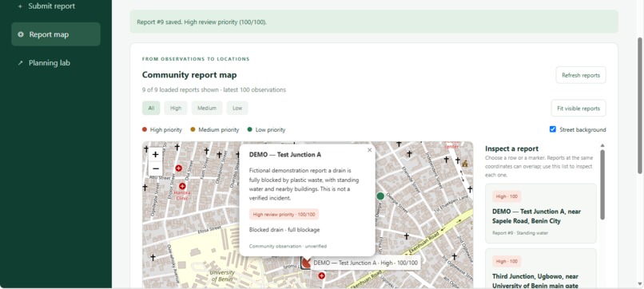The image size is (644, 289).
Task: Click Fit visible reports button
Action: tap(578, 109)
